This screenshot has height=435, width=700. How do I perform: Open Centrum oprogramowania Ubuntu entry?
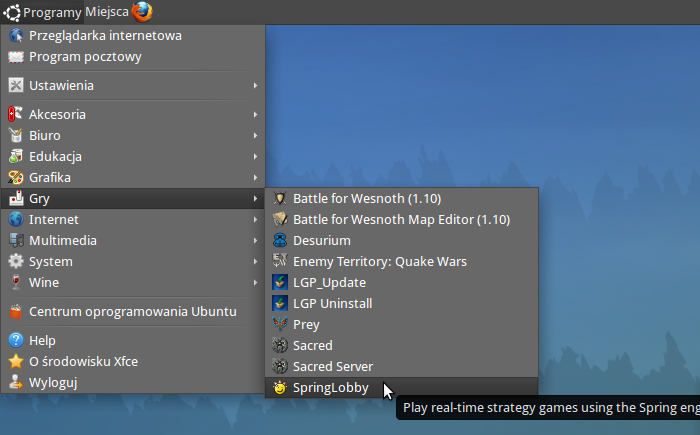tap(133, 311)
